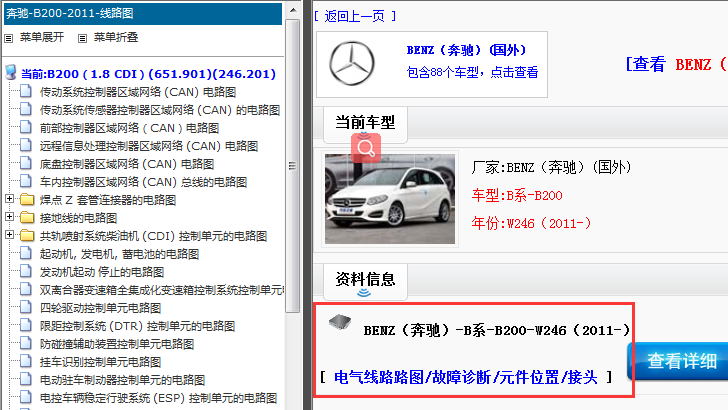
Task: Select 底盘控制器区域网络 (CAN) 电路图
Action: click(x=127, y=164)
